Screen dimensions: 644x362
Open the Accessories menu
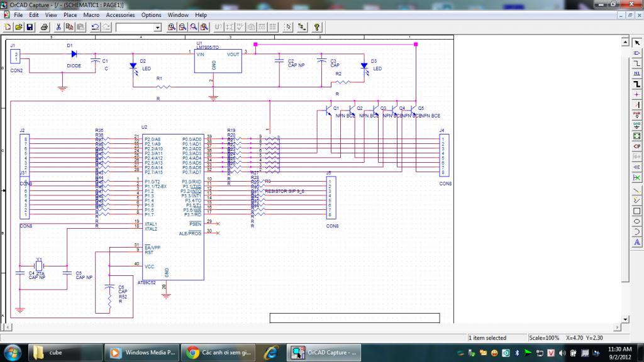click(x=120, y=14)
